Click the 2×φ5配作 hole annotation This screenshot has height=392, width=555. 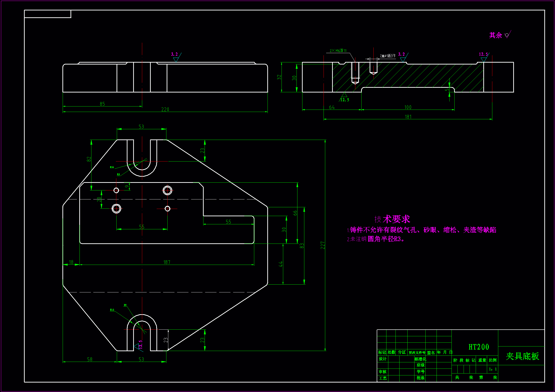coord(388,56)
